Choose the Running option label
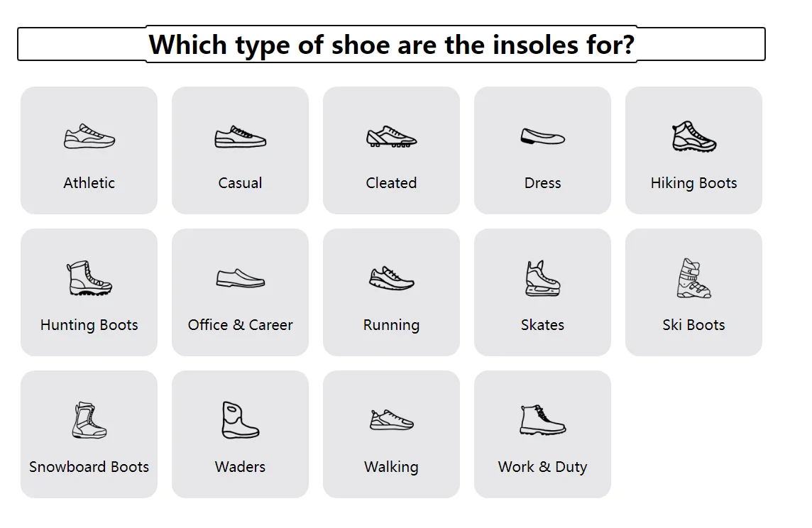 391,325
